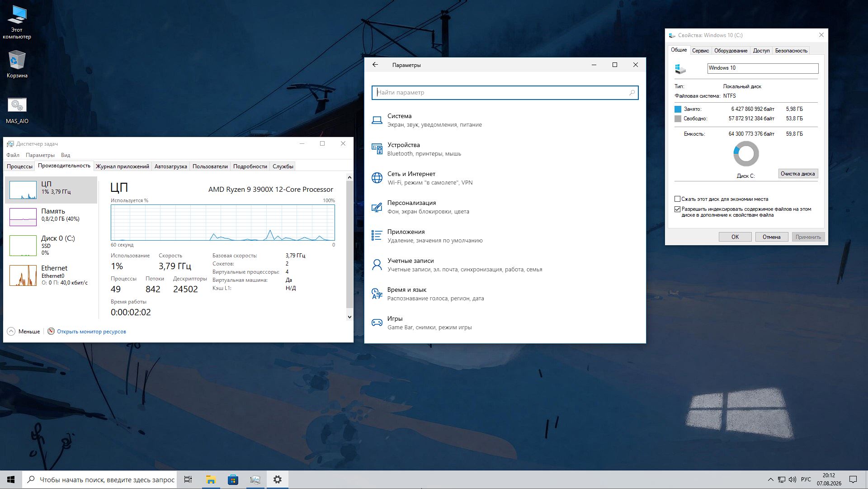The width and height of the screenshot is (868, 489).
Task: Click the blue Занято color square
Action: pos(678,109)
